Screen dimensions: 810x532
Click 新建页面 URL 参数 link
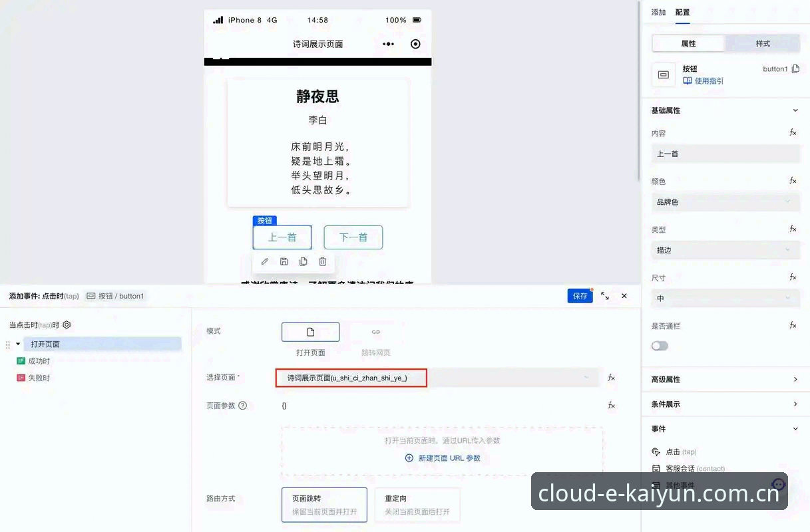449,458
